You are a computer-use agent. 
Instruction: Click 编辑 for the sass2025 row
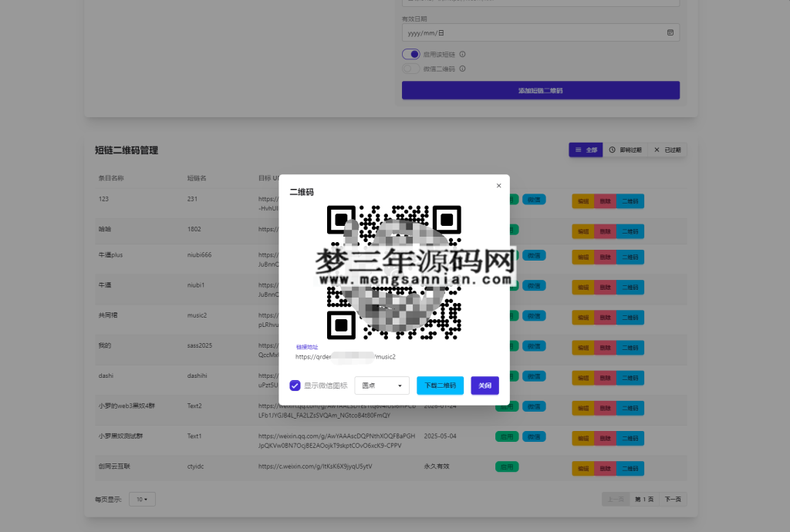tap(583, 348)
